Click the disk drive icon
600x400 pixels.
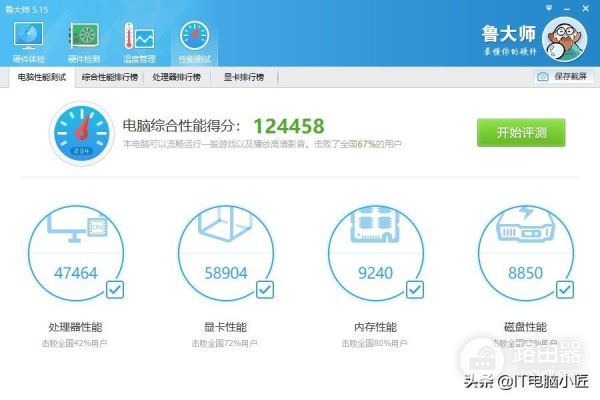tap(525, 225)
